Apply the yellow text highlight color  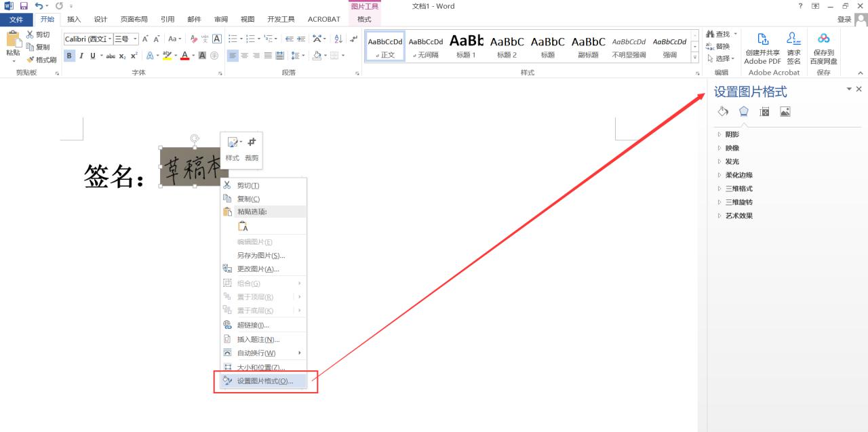tap(167, 56)
